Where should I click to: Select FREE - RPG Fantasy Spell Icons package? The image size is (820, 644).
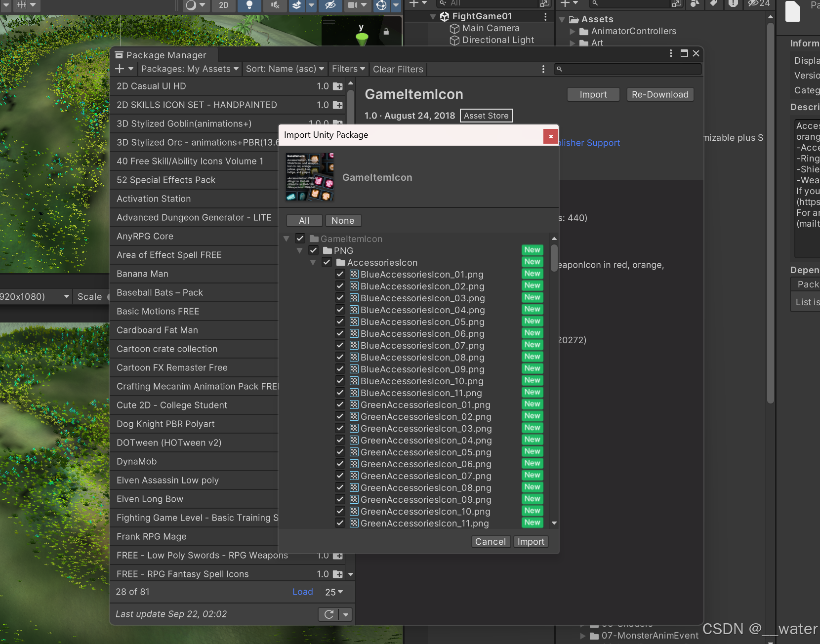pyautogui.click(x=228, y=574)
